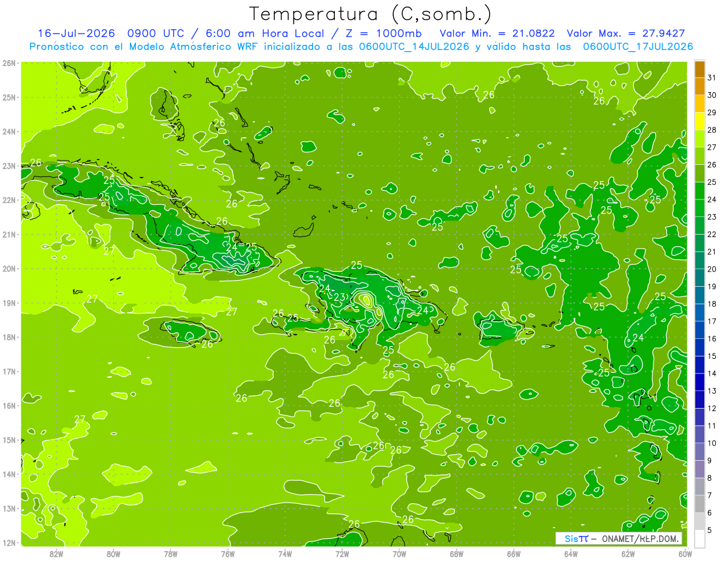728x562 pixels.
Task: Click the "19N" latitude axis label
Action: tap(8, 303)
